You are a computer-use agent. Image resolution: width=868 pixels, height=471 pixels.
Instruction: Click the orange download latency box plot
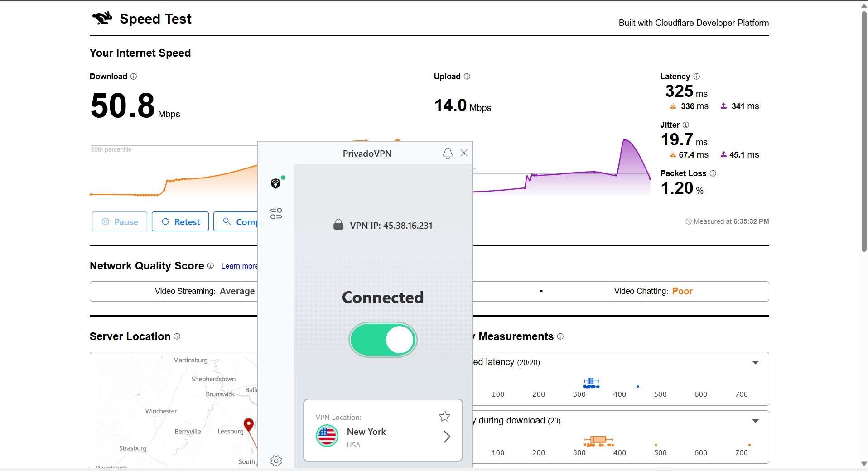pyautogui.click(x=598, y=439)
